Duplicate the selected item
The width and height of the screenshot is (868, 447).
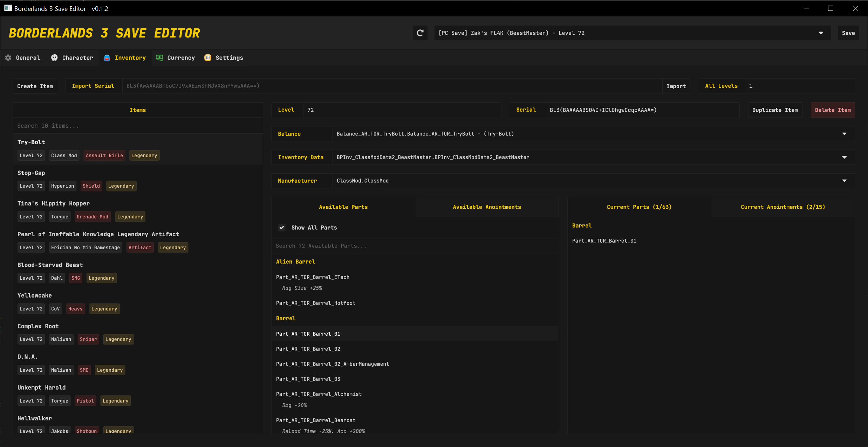point(775,110)
